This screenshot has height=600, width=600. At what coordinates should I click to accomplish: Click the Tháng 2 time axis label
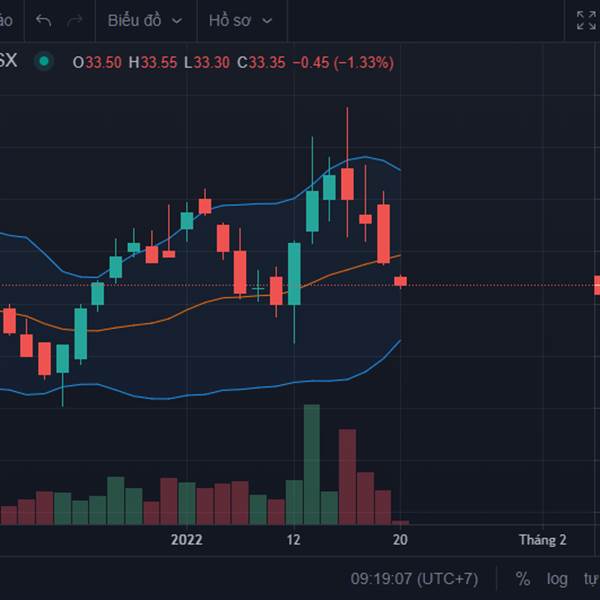tap(543, 540)
